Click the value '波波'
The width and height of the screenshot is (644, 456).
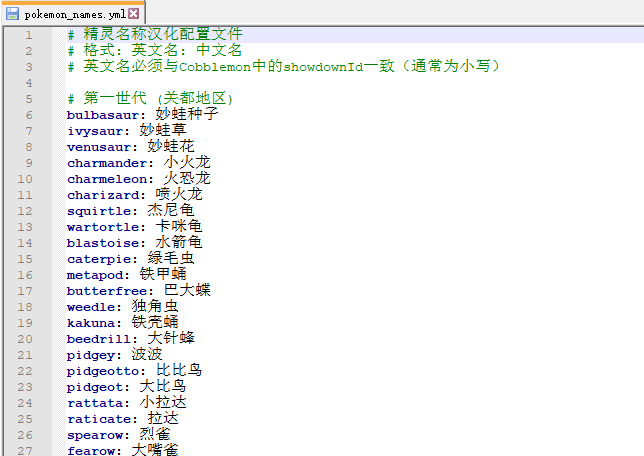pos(147,355)
